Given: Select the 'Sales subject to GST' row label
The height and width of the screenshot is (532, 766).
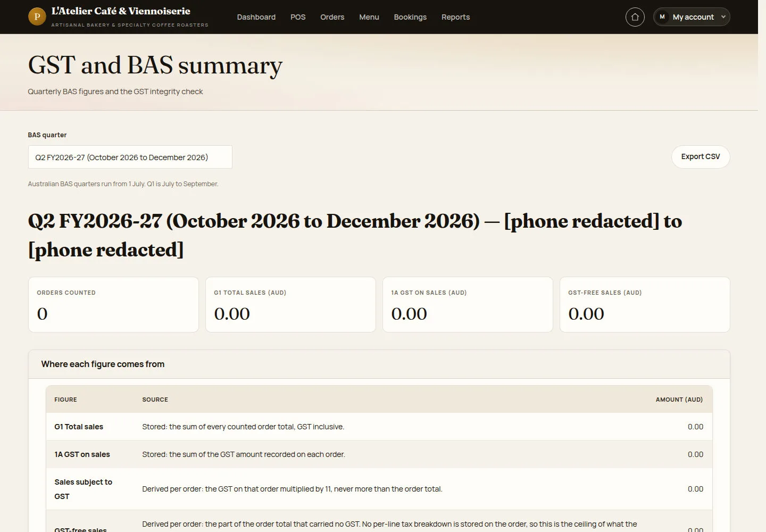Looking at the screenshot, I should tap(84, 489).
